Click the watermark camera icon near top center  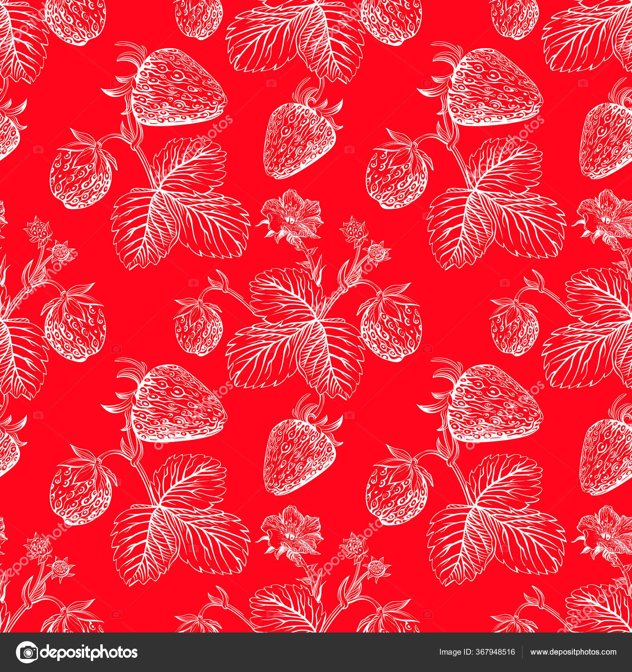(271, 83)
